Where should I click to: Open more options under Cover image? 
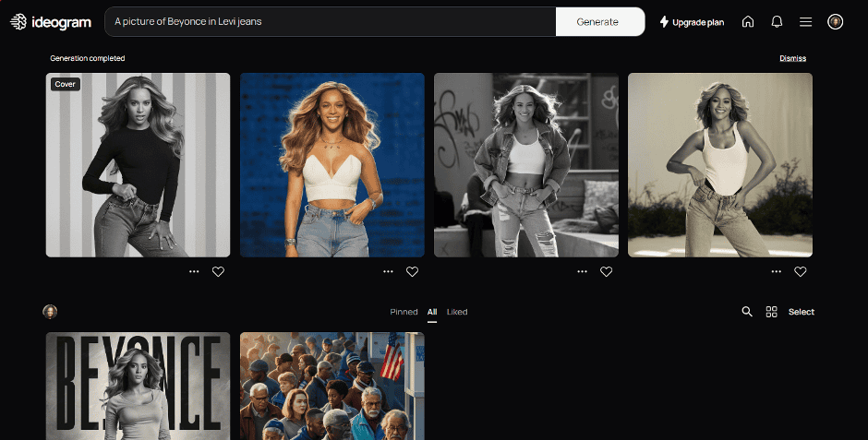pyautogui.click(x=194, y=271)
